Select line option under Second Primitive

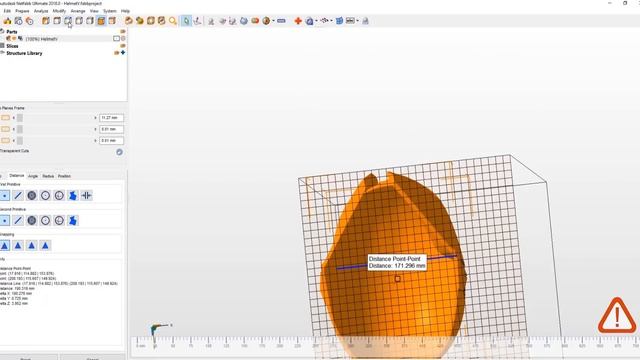click(x=18, y=221)
